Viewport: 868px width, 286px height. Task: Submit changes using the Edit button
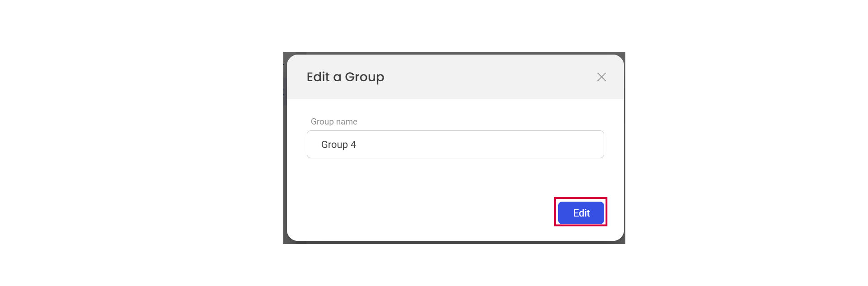click(x=581, y=213)
